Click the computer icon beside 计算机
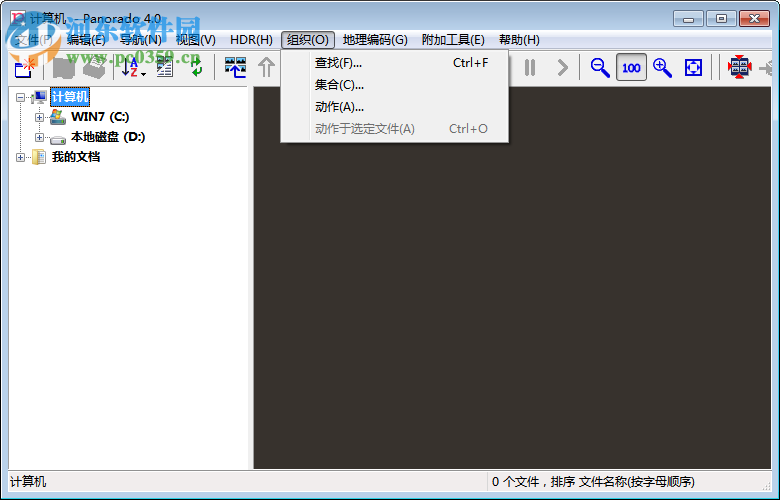Viewport: 780px width, 500px height. pyautogui.click(x=39, y=97)
